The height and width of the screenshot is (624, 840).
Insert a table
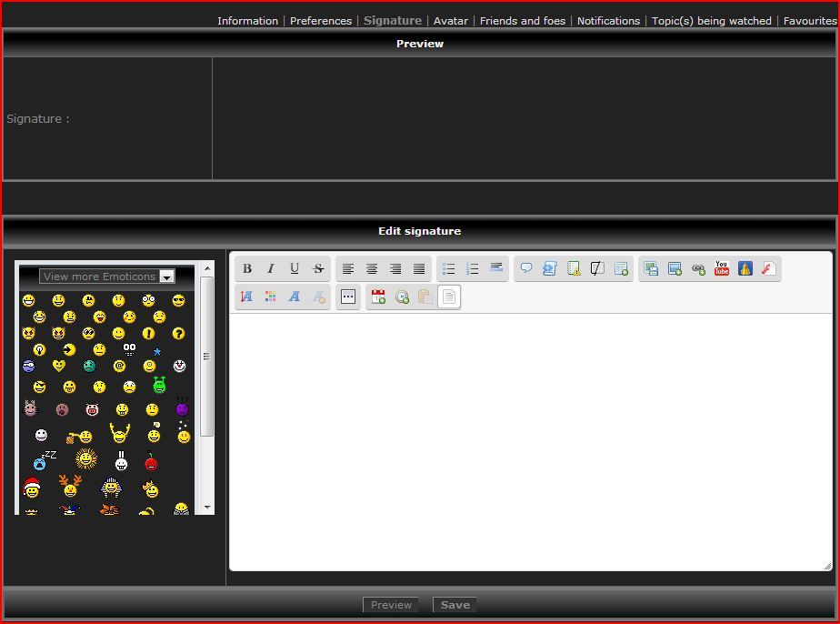(x=621, y=268)
